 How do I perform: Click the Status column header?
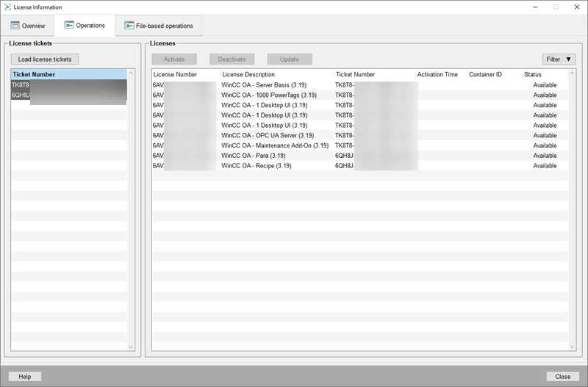coord(545,74)
